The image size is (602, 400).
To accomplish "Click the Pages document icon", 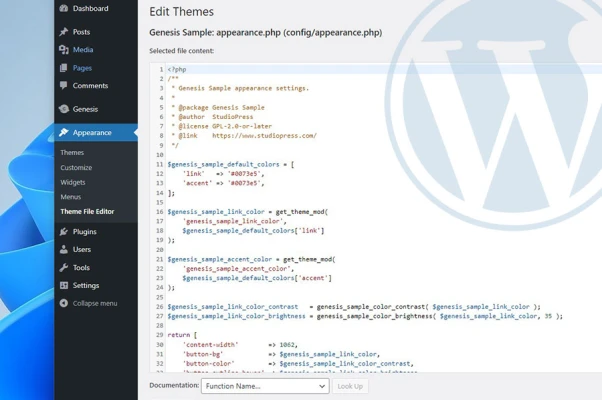I will click(64, 68).
